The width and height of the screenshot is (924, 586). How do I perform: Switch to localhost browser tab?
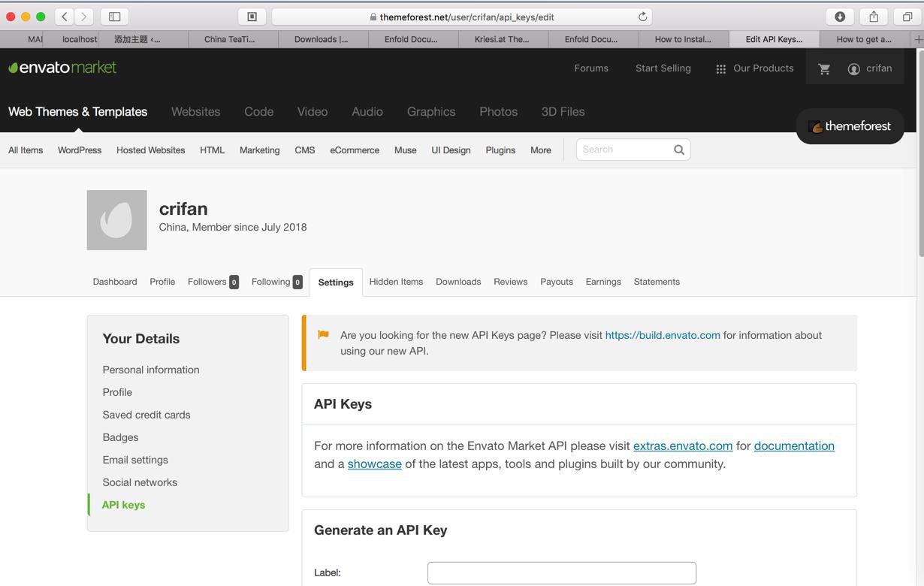pos(80,39)
